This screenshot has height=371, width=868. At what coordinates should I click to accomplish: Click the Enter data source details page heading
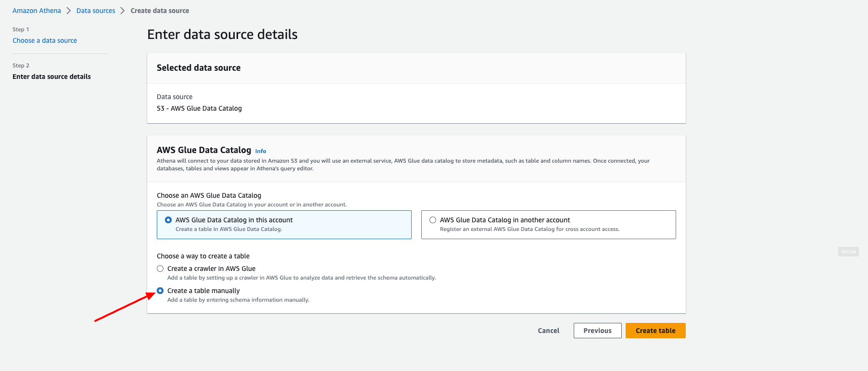(x=222, y=35)
